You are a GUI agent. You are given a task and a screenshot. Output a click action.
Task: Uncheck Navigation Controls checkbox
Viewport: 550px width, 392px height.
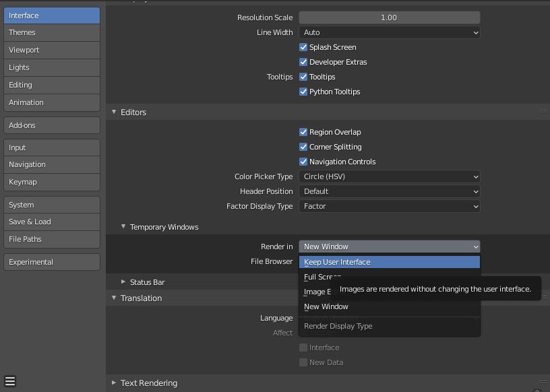pyautogui.click(x=303, y=162)
